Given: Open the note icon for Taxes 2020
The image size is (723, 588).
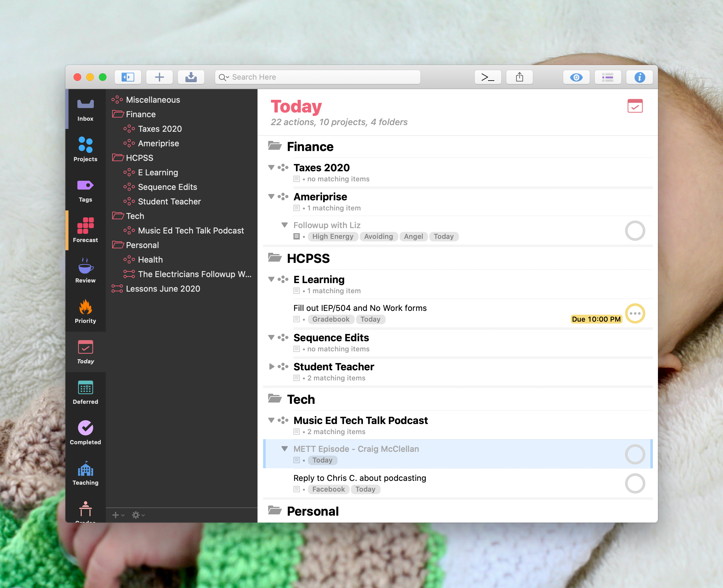Looking at the screenshot, I should [x=297, y=179].
